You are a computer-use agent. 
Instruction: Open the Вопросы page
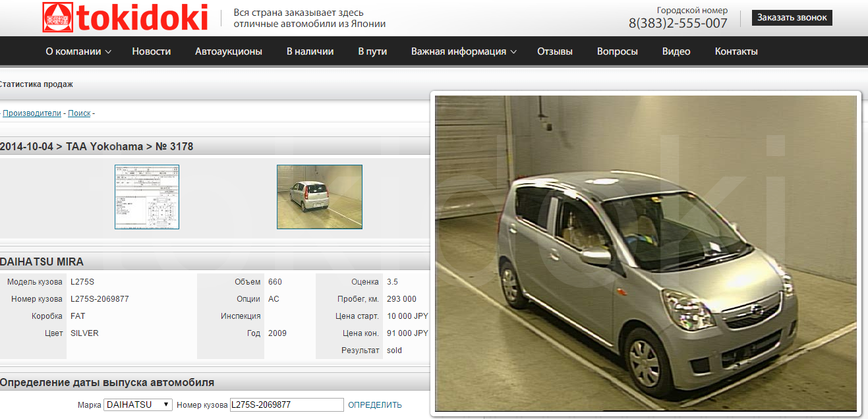618,51
